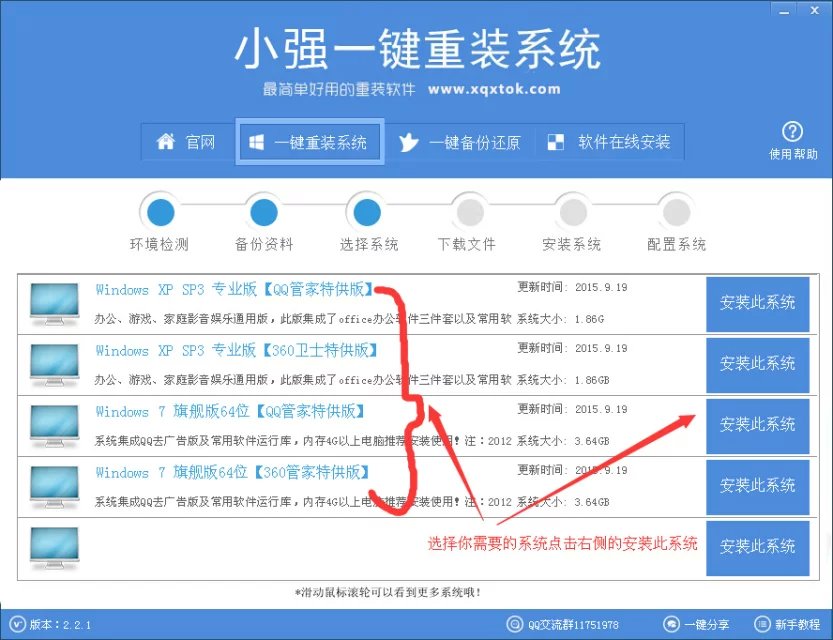Open the 软件在线安装 tab
Screen dimensions: 833x640
click(x=612, y=141)
